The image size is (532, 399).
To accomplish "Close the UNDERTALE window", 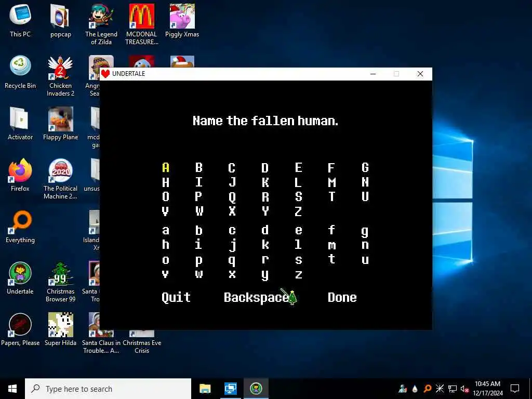I will 420,74.
